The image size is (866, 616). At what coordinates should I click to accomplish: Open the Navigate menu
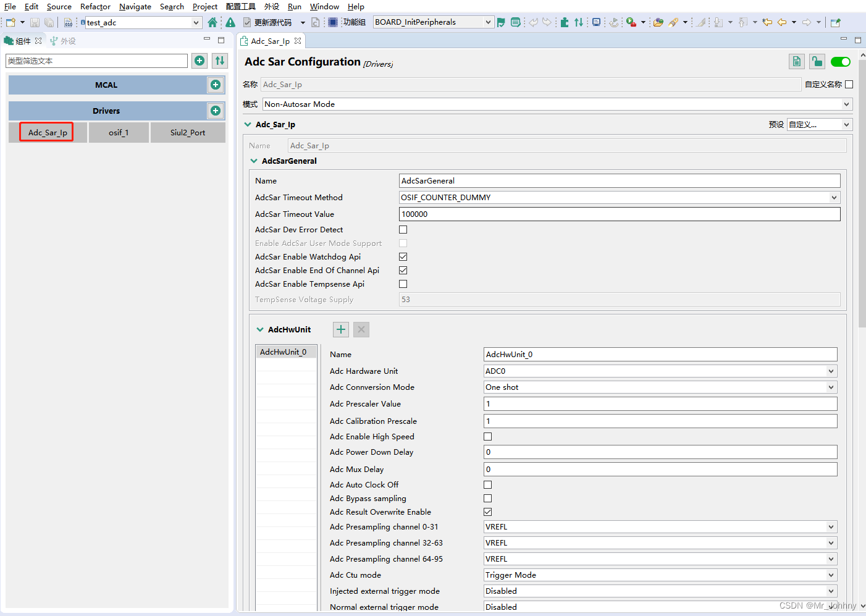tap(135, 6)
